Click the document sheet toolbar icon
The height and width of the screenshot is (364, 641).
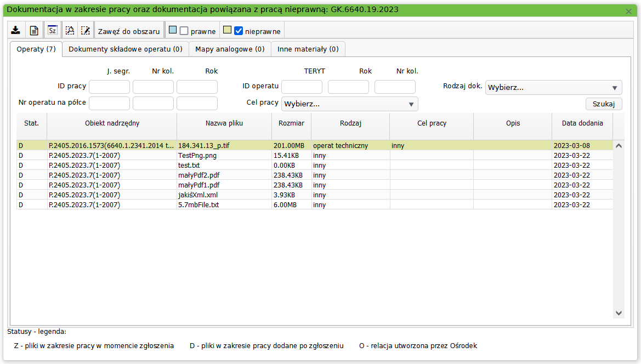click(x=34, y=31)
